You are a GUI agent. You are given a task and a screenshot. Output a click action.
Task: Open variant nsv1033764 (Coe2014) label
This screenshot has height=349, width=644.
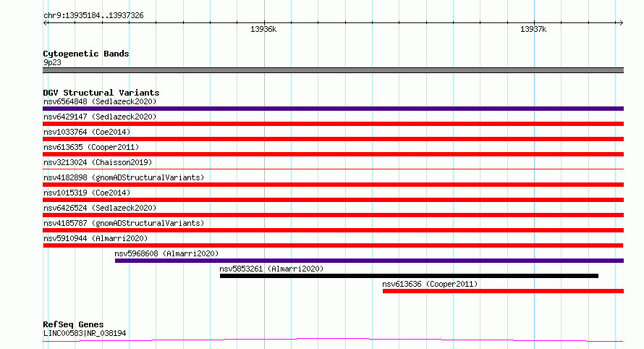click(x=87, y=132)
